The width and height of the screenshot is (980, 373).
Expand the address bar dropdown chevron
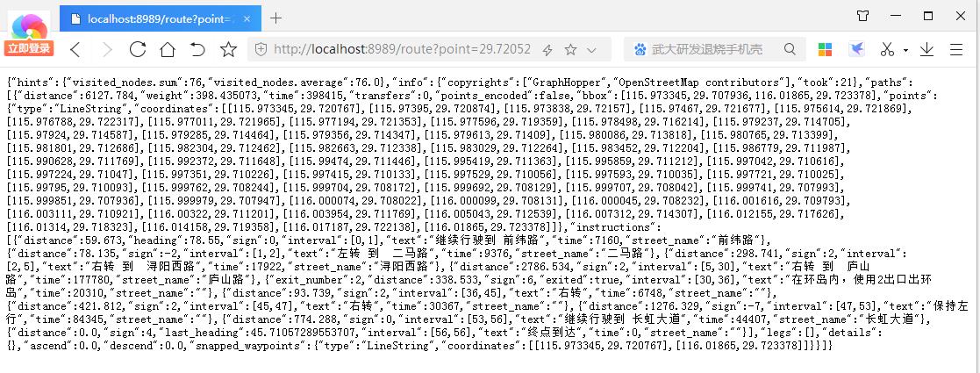tap(591, 50)
